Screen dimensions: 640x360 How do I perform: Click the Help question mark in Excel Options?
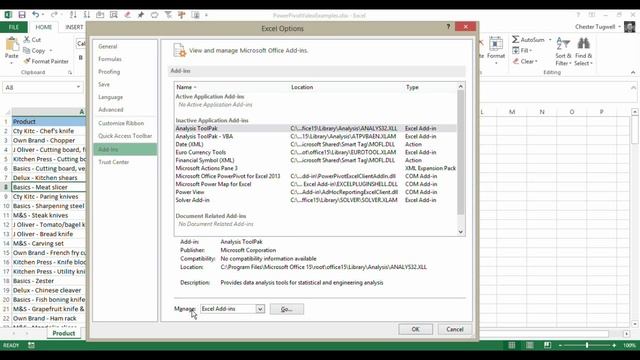(448, 27)
